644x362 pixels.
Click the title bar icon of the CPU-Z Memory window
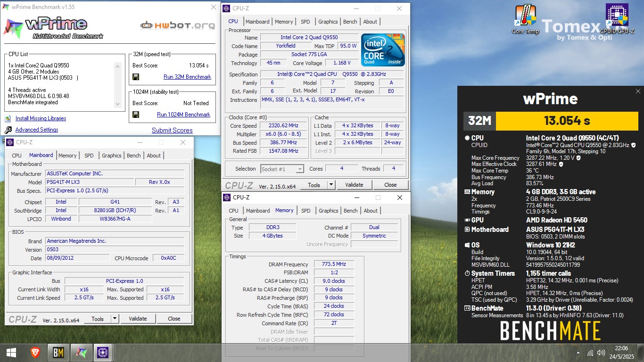coord(227,197)
